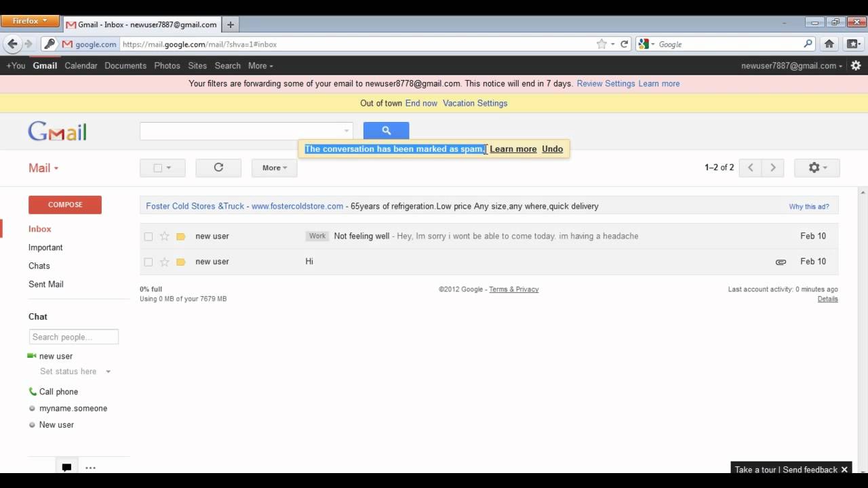Open the bookmarks toolbar icon

click(852, 44)
